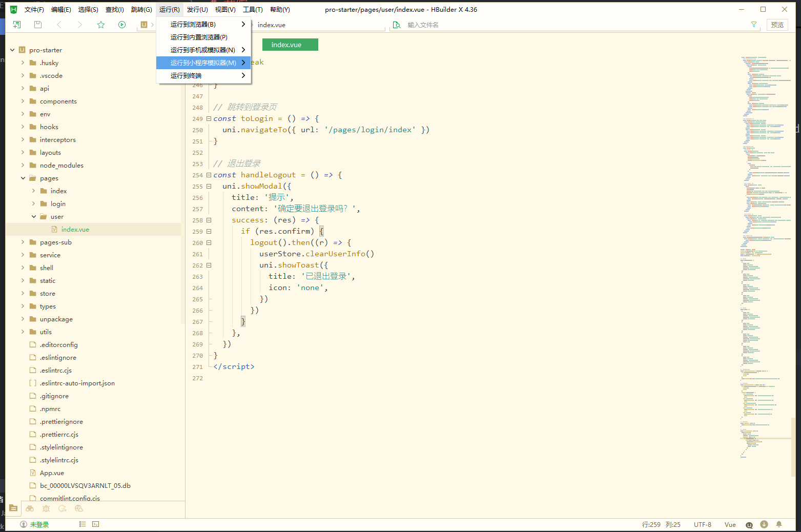This screenshot has height=532, width=801.
Task: Go forward with the right arrow icon
Action: [x=79, y=25]
